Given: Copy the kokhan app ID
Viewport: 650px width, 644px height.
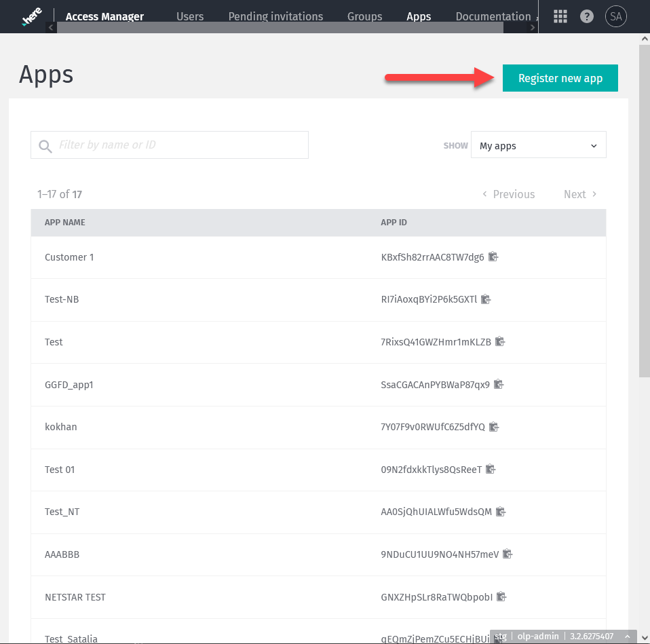Looking at the screenshot, I should point(494,426).
